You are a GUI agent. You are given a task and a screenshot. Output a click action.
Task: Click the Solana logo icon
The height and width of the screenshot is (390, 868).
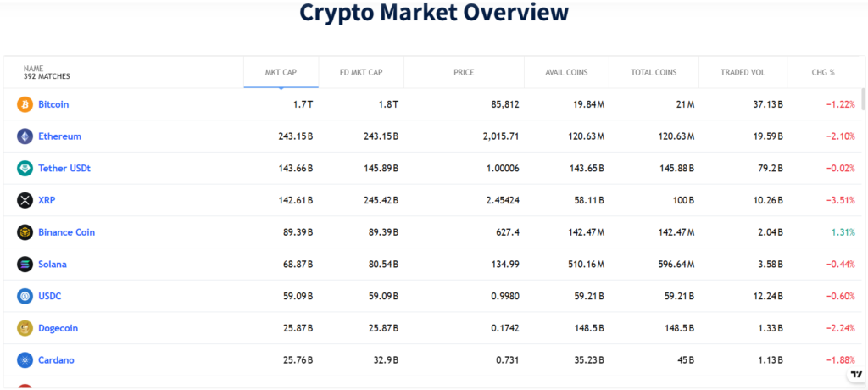(x=25, y=265)
